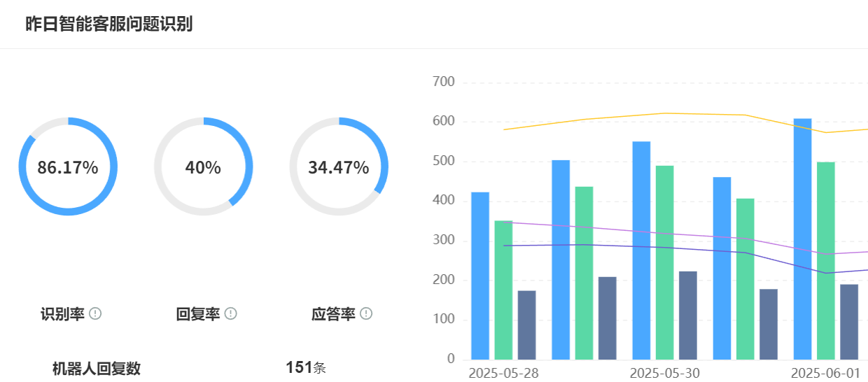Click the 34.47% answer rate ring
The width and height of the screenshot is (868, 382).
point(339,167)
